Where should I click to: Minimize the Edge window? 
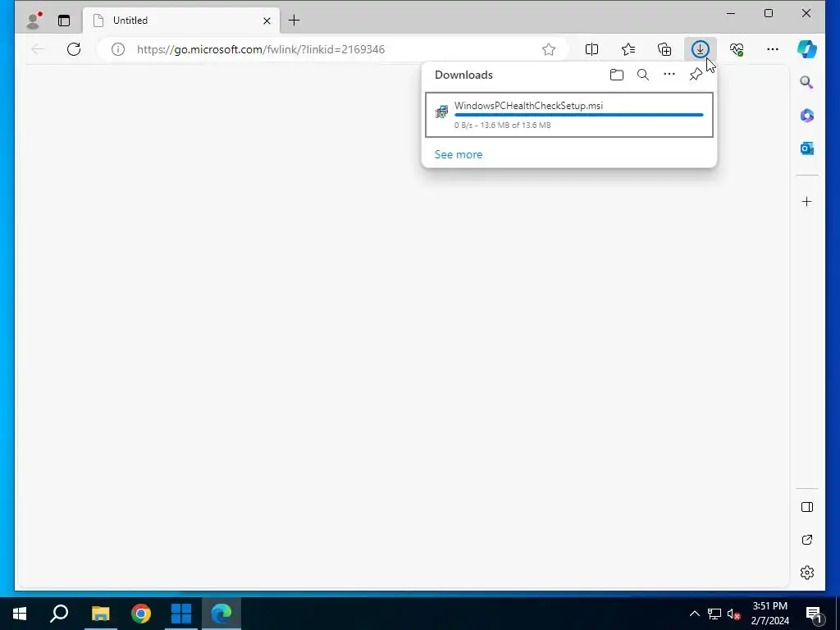(731, 13)
